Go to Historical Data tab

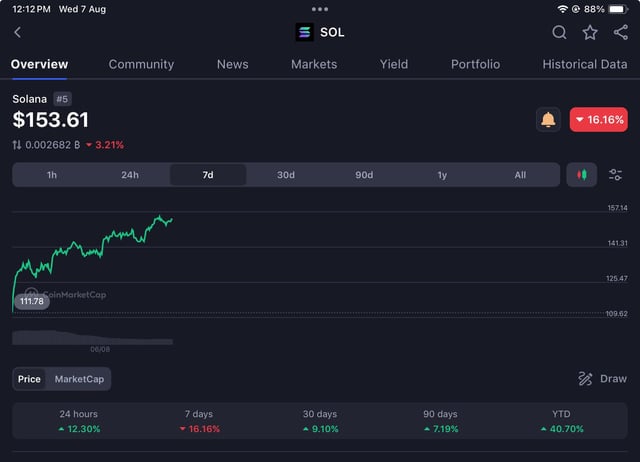[x=584, y=64]
